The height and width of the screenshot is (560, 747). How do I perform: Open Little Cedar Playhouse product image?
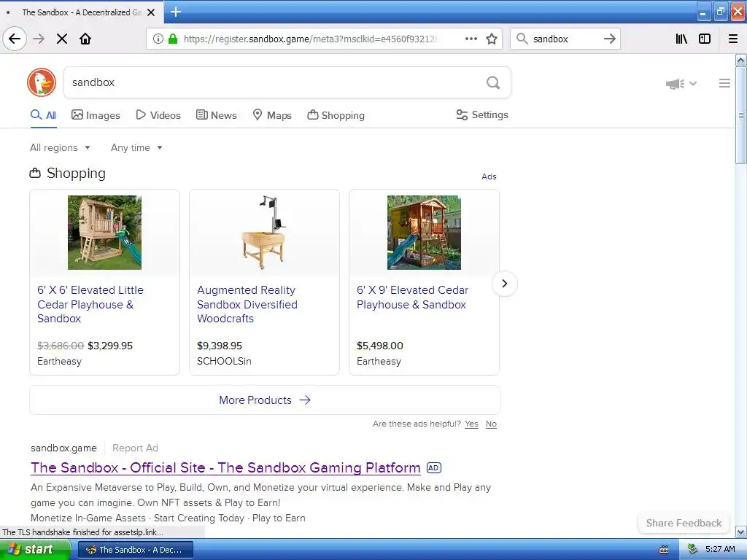coord(104,233)
